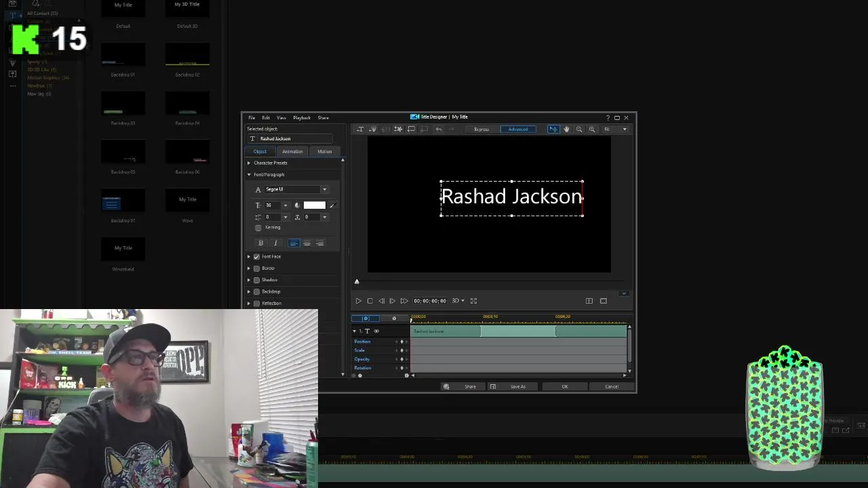The image size is (868, 488).
Task: Open the line spacing dropdown
Action: [x=285, y=218]
